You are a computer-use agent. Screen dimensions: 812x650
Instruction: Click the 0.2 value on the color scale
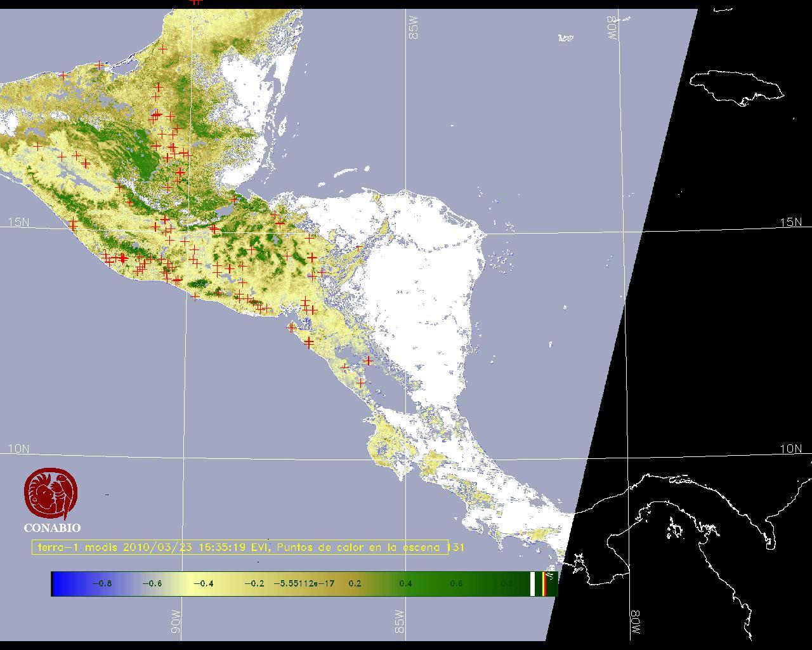click(355, 583)
